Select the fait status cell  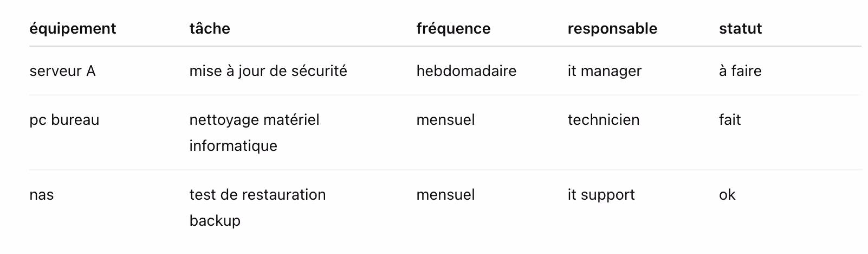click(x=730, y=120)
